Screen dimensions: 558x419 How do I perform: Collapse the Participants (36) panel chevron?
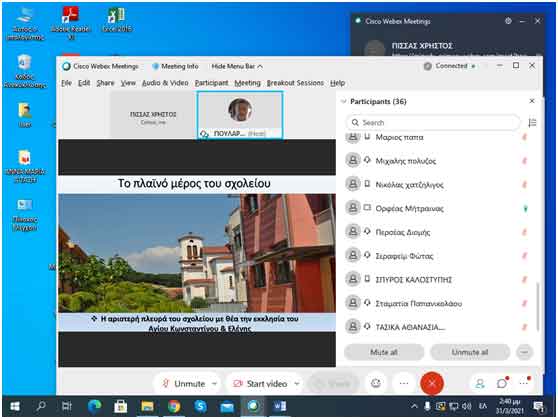click(x=344, y=101)
